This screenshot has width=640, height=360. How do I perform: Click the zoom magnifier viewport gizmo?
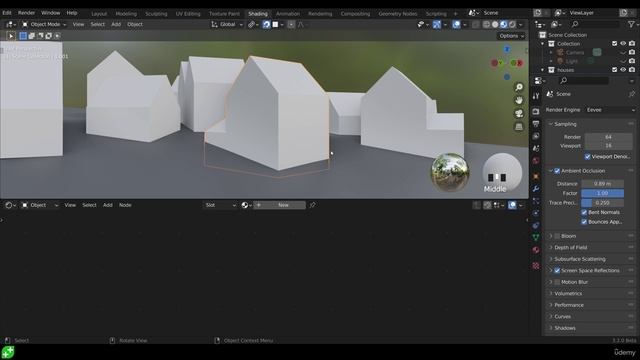point(519,87)
